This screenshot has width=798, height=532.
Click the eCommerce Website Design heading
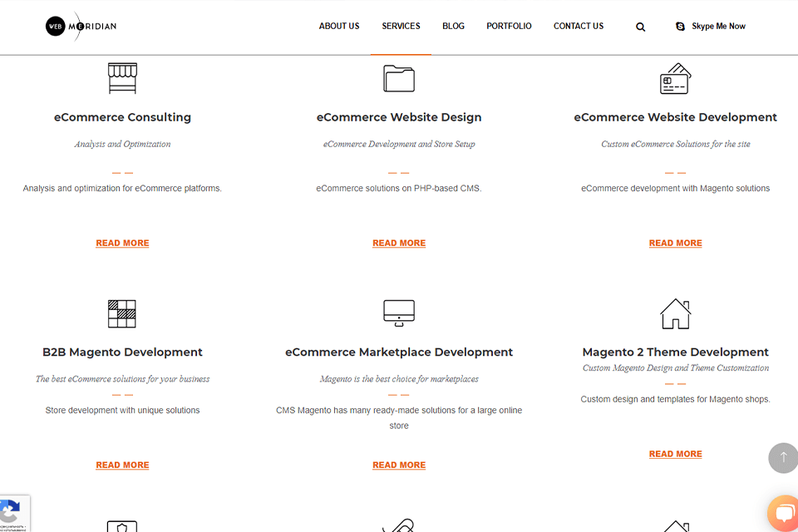point(399,117)
